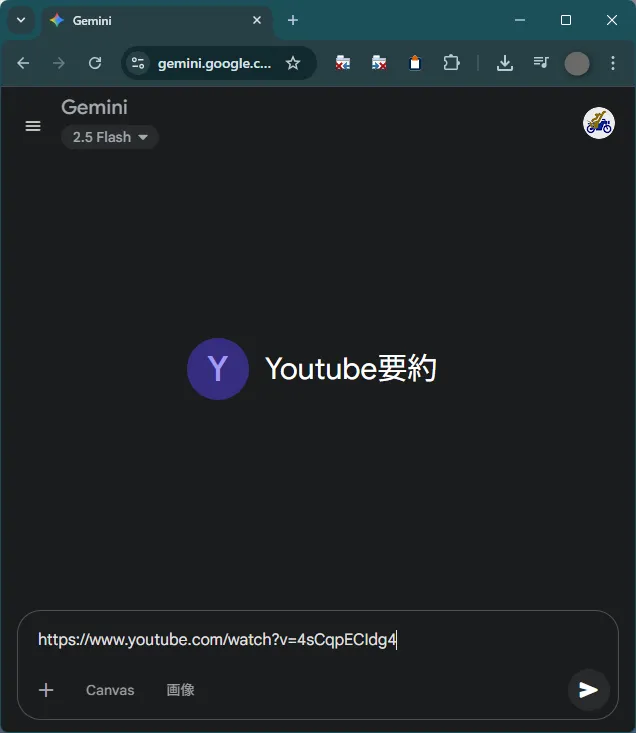This screenshot has height=733, width=636.
Task: Click the gemini.google.c... address bar URL
Action: coord(214,64)
